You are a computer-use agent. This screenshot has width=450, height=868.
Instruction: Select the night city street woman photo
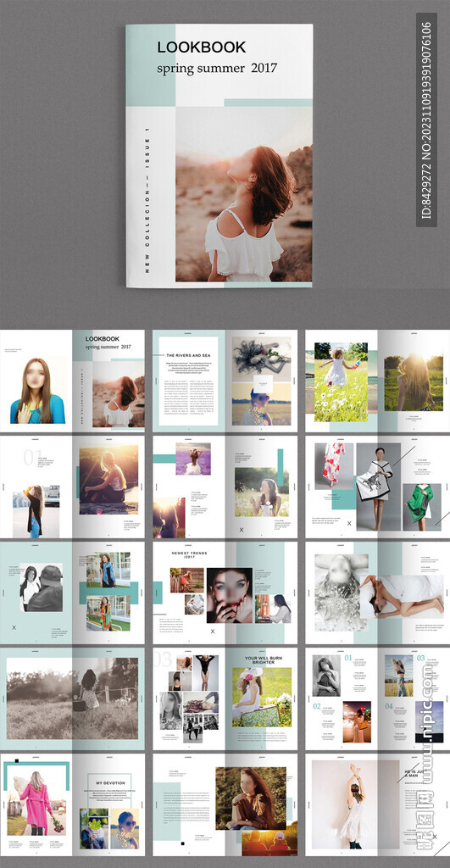(x=357, y=721)
